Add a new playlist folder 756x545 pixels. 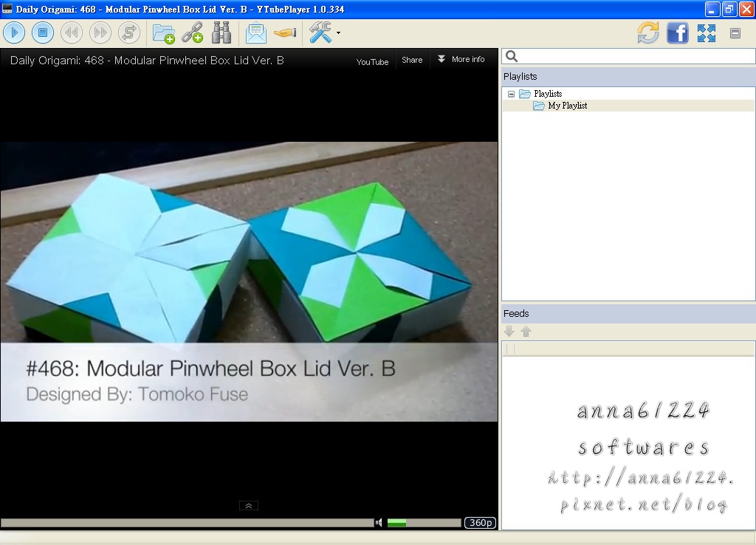point(163,33)
